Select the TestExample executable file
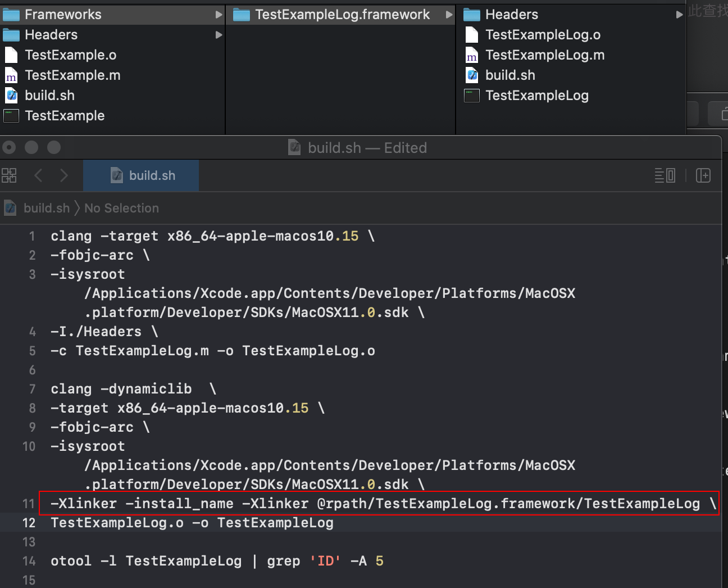 [65, 116]
